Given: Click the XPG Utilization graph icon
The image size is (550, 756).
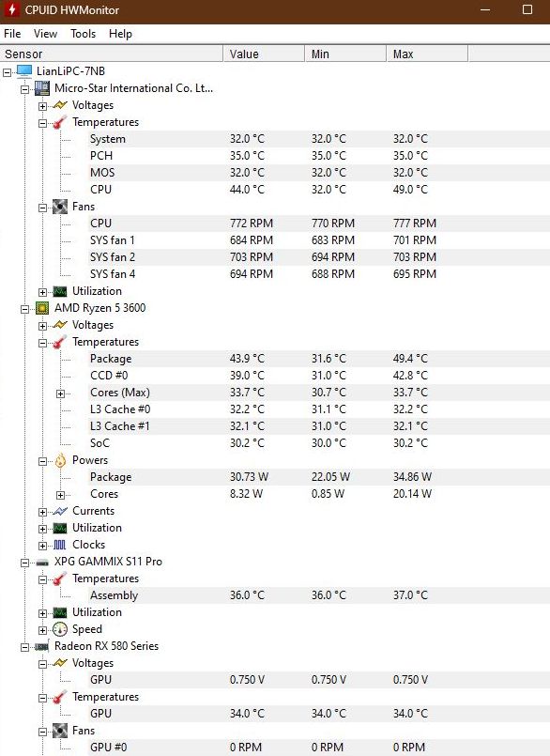Looking at the screenshot, I should click(x=60, y=612).
